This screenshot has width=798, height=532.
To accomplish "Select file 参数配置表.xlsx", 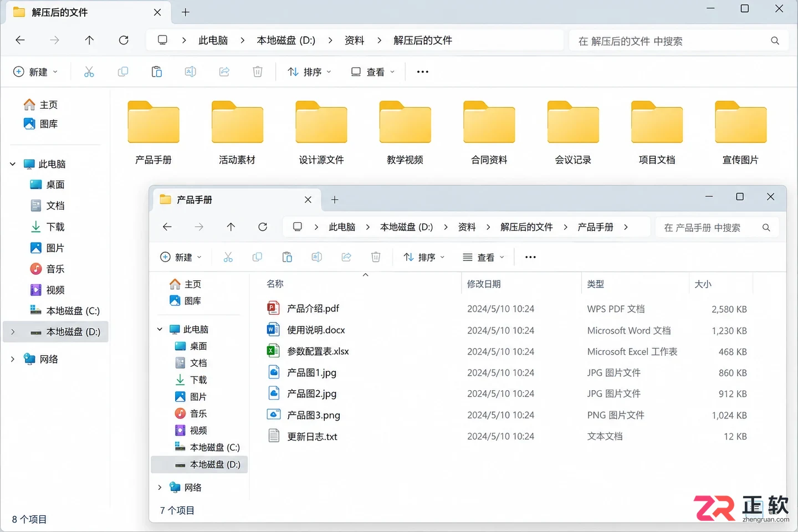I will (x=507, y=351).
